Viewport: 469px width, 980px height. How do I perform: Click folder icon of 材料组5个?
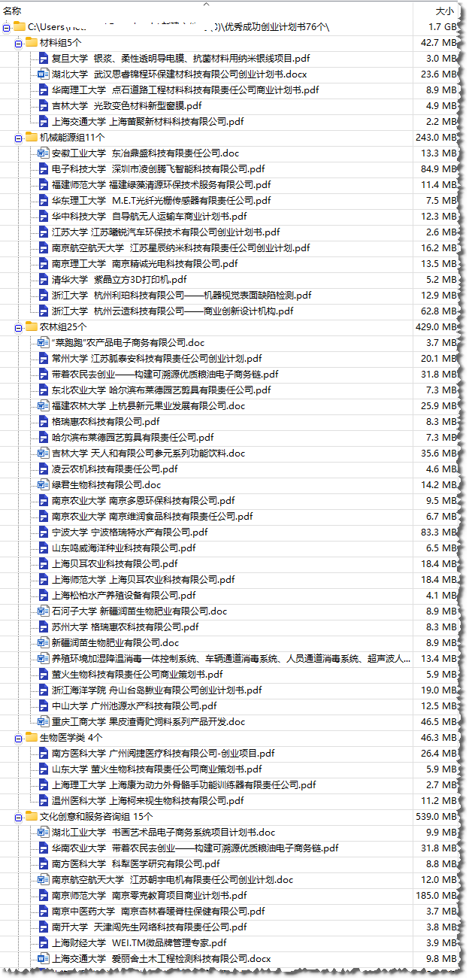pos(31,42)
